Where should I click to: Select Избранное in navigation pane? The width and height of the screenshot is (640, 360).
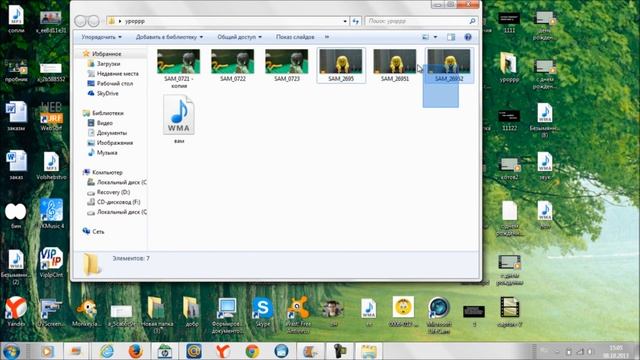[106, 54]
